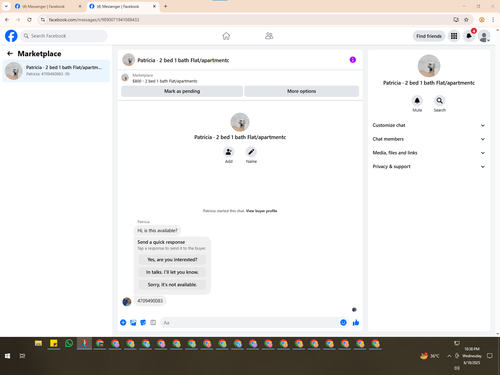The image size is (500, 375).
Task: Click the 4709490083 message bubble
Action: click(x=150, y=301)
